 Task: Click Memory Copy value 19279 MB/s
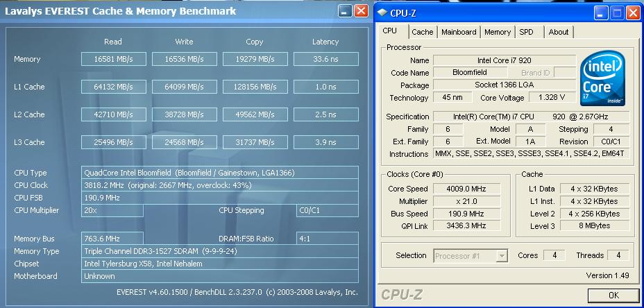pyautogui.click(x=255, y=59)
